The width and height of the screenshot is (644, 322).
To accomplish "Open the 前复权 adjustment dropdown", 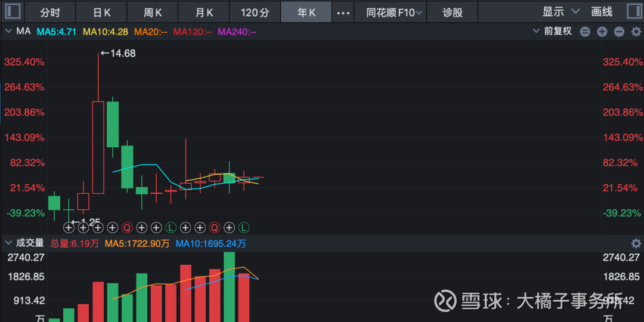I will [558, 32].
